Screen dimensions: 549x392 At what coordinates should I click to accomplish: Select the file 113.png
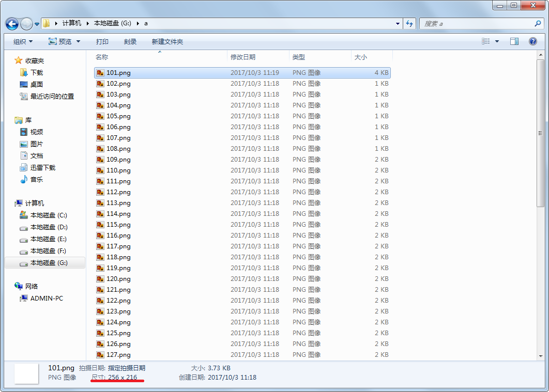coord(242,203)
